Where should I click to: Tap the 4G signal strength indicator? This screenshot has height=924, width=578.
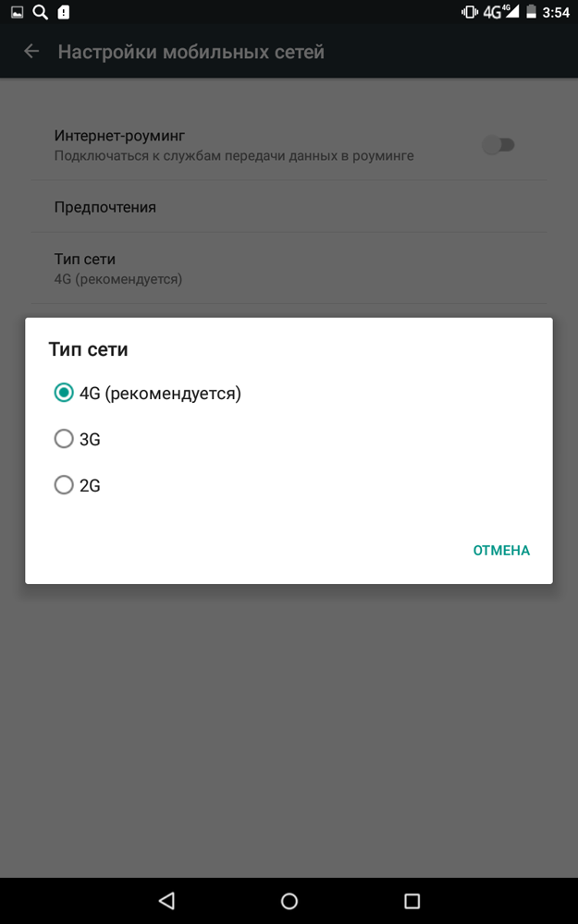point(500,12)
